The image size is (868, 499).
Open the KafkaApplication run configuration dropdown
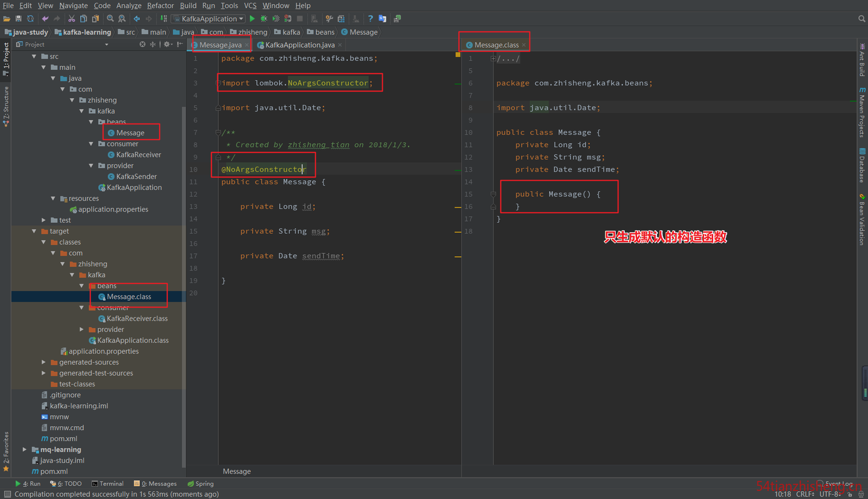point(208,19)
